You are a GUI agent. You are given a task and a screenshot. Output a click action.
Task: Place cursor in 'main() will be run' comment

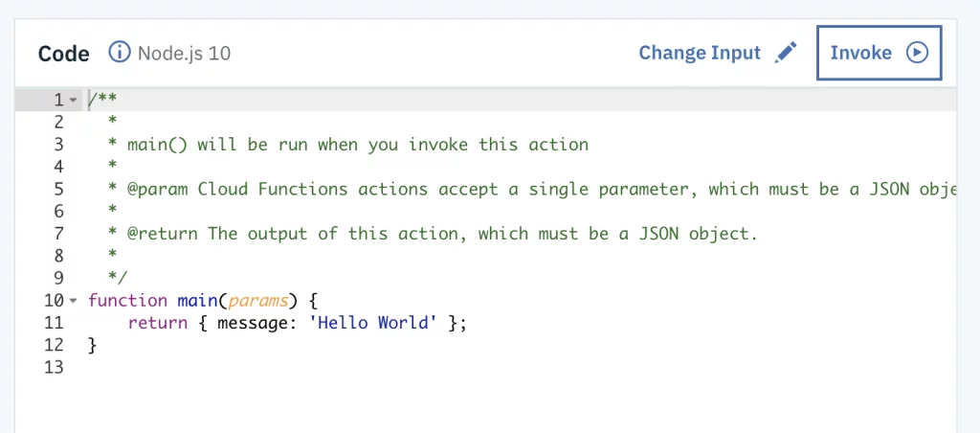(x=358, y=145)
